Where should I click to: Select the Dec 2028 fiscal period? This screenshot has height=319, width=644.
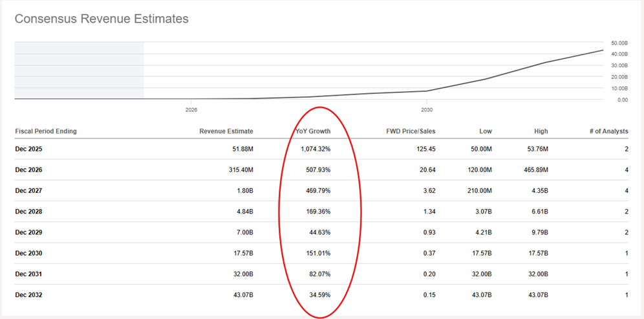29,212
